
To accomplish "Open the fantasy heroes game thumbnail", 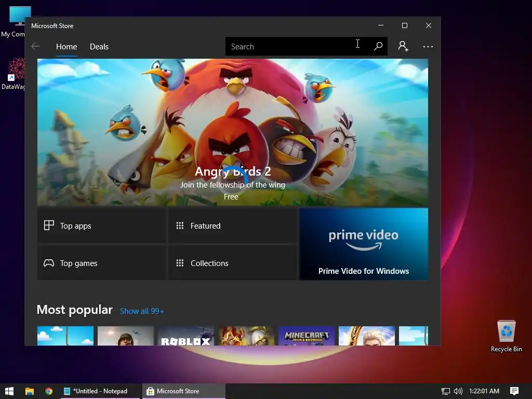I will 246,336.
